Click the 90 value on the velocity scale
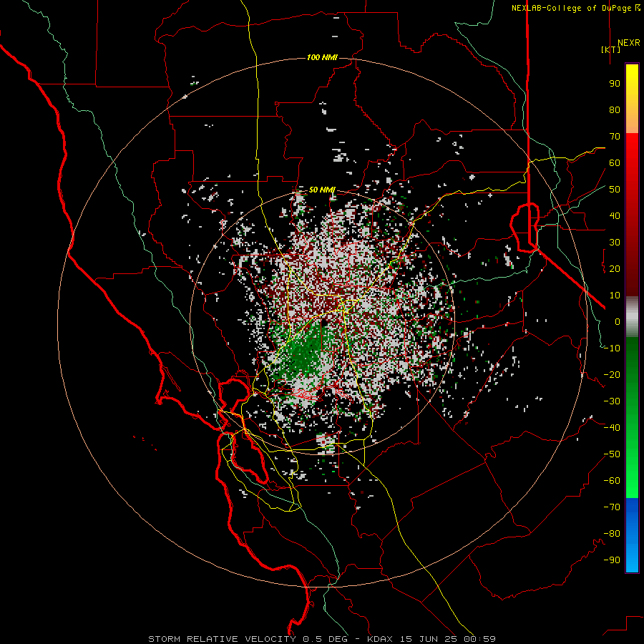 [615, 84]
